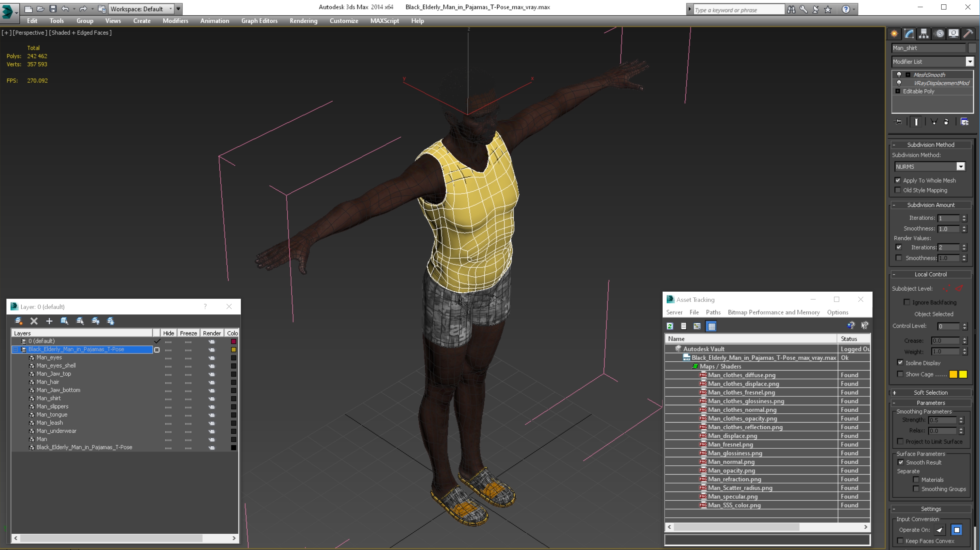Switch Asset Tracking to Table View
Viewport: 980px width, 550px height.
pyautogui.click(x=711, y=326)
